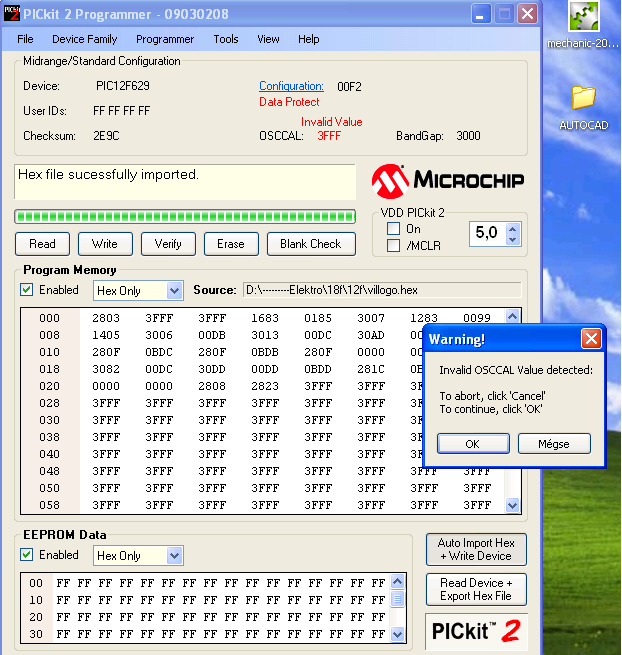
Task: Click the green progress bar
Action: tap(185, 216)
